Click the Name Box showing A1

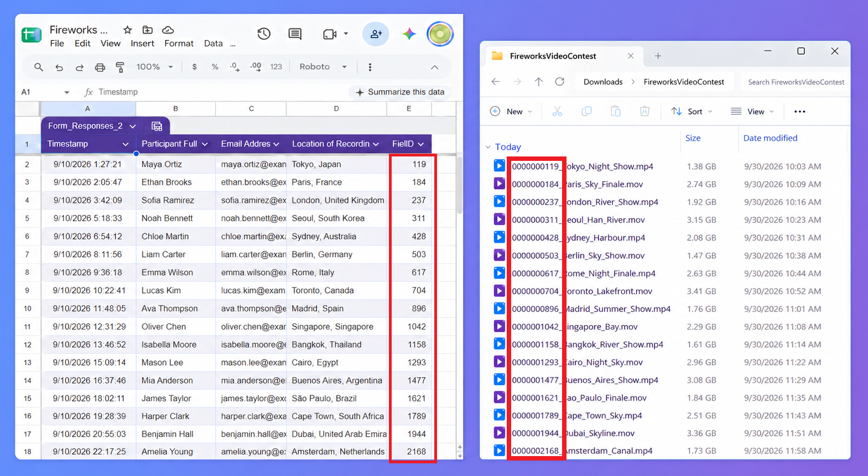tap(45, 92)
